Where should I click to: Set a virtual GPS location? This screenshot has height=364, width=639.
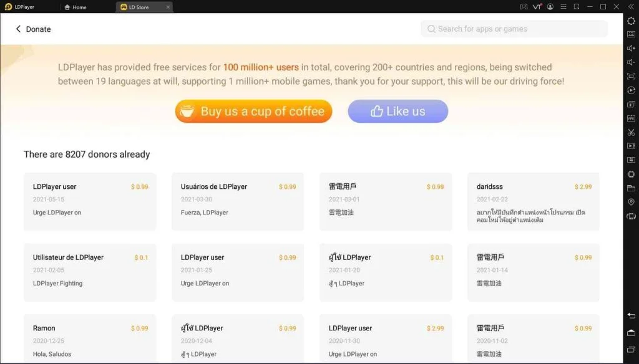coord(631,202)
